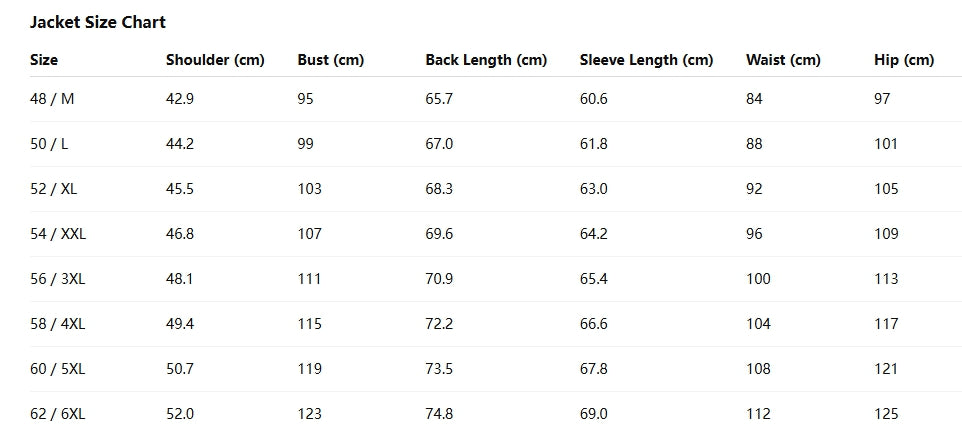Image resolution: width=962 pixels, height=438 pixels.
Task: Select the Bust (cm) column header
Action: coord(331,60)
